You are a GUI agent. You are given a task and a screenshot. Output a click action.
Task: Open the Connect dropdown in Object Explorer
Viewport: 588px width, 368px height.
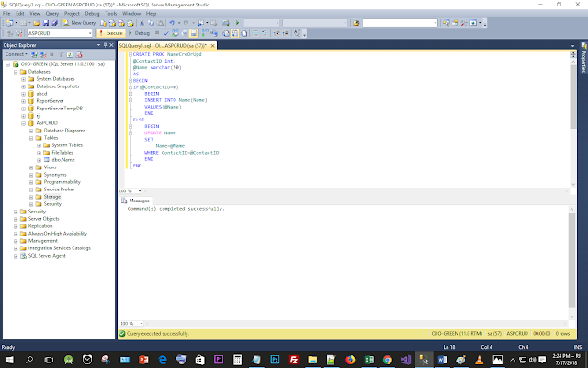coord(16,54)
